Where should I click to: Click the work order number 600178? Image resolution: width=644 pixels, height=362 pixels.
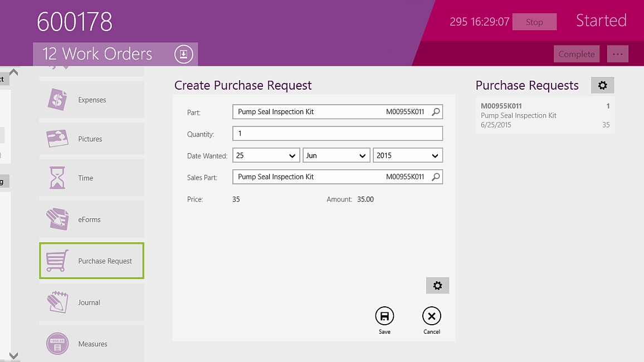(x=74, y=22)
